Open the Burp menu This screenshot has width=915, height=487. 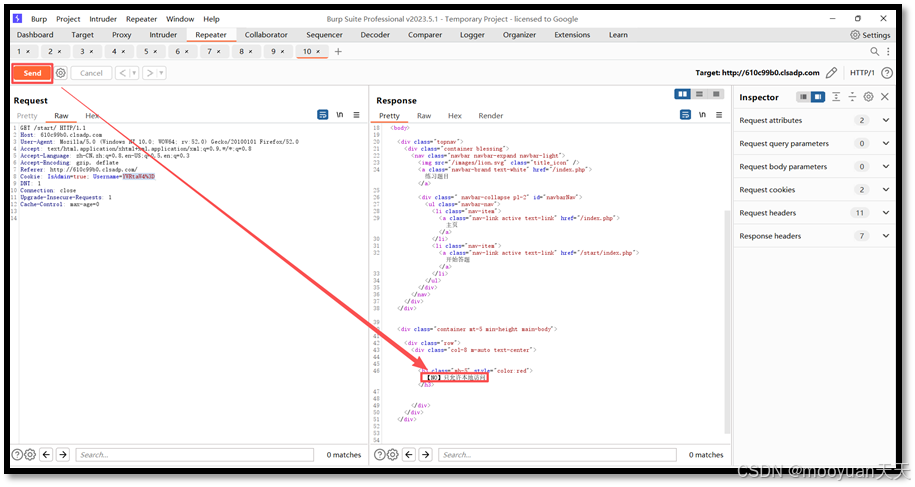(x=39, y=19)
